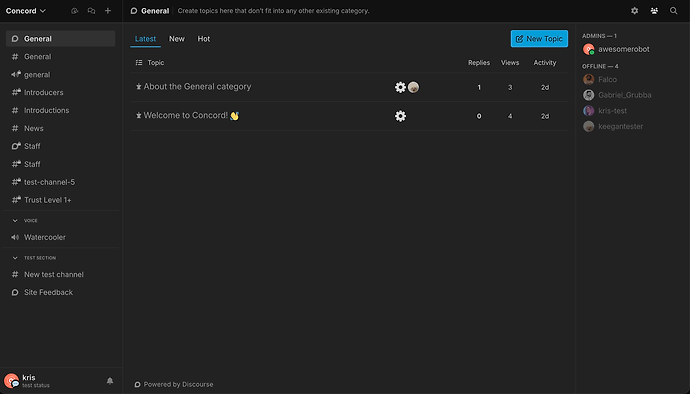Sort topics by Replies column
Image resolution: width=690 pixels, height=394 pixels.
(479, 63)
